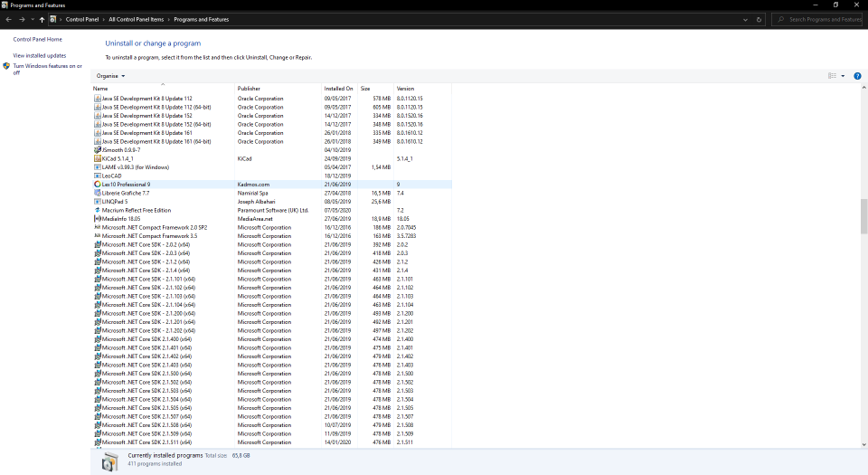Click the .NET Compact Framework 2.0 SP2 icon
Viewport: 868px width, 475px height.
pos(98,227)
